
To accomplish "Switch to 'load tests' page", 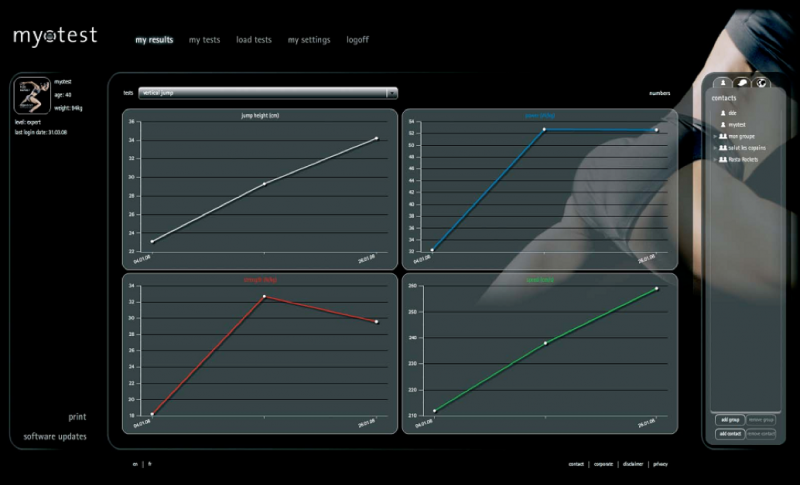I will [x=254, y=40].
